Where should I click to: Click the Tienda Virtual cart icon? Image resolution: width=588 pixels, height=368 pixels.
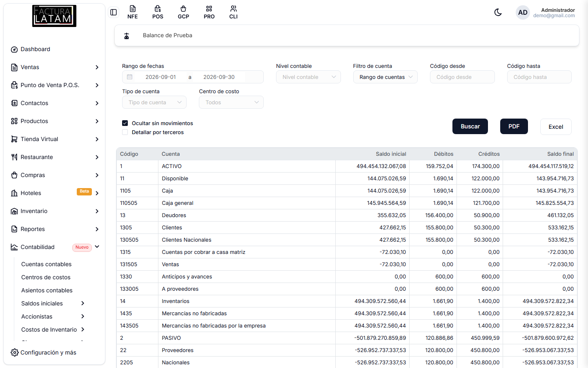tap(14, 139)
